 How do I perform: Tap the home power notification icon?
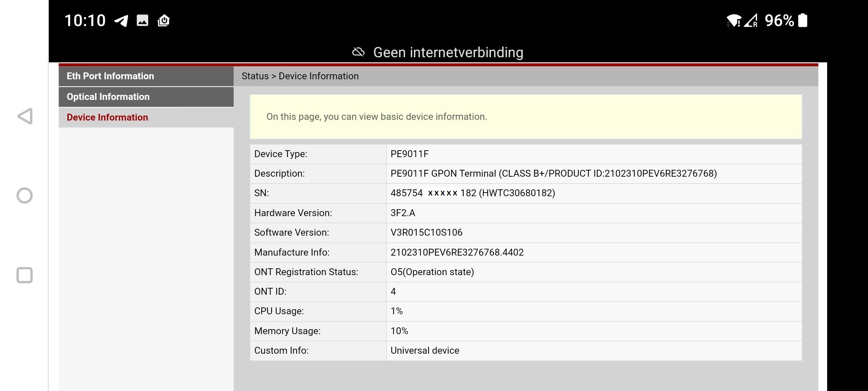click(x=163, y=21)
